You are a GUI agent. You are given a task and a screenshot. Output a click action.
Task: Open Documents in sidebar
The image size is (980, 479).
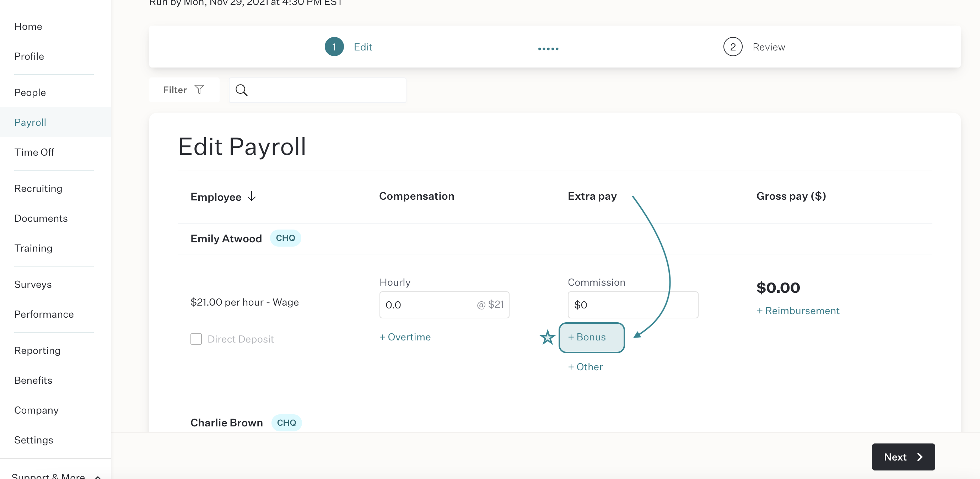tap(41, 219)
